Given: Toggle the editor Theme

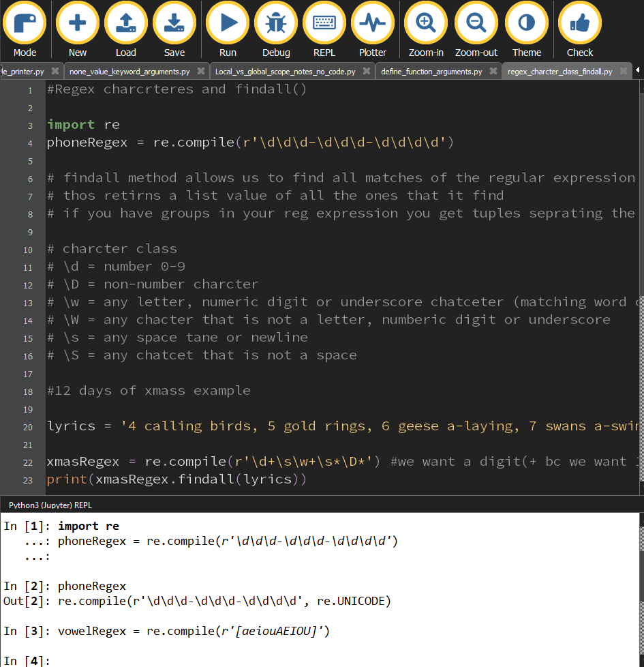Looking at the screenshot, I should [x=527, y=30].
